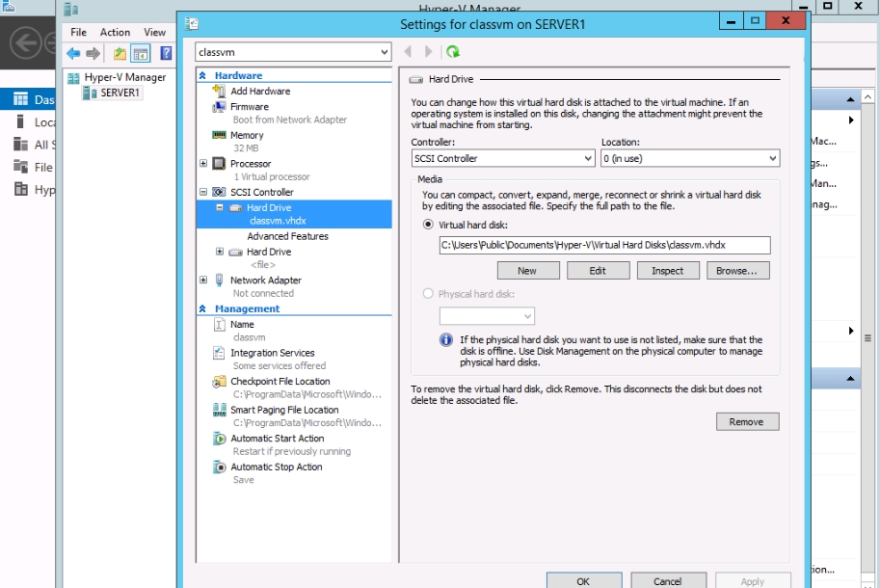Viewport: 880px width, 588px height.
Task: Open the View menu in Hyper-V Manager
Action: pos(154,32)
